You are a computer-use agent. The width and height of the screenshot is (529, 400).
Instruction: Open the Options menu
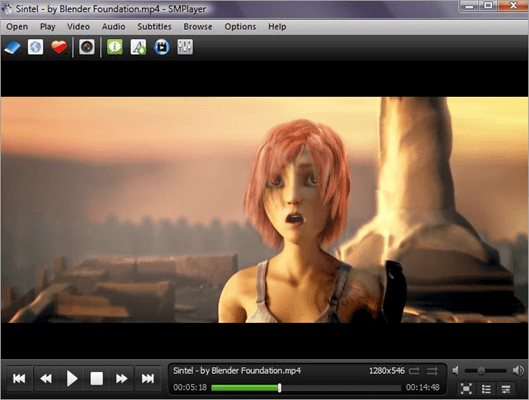pos(240,27)
